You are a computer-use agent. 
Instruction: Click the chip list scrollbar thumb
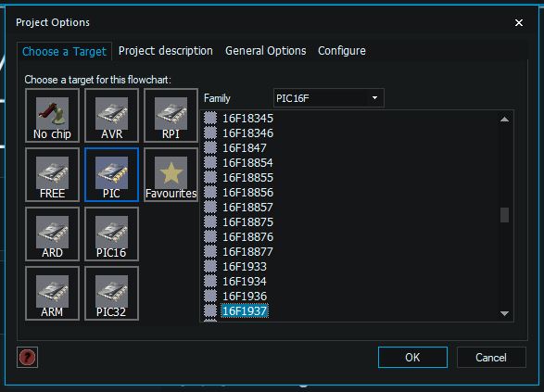click(505, 215)
